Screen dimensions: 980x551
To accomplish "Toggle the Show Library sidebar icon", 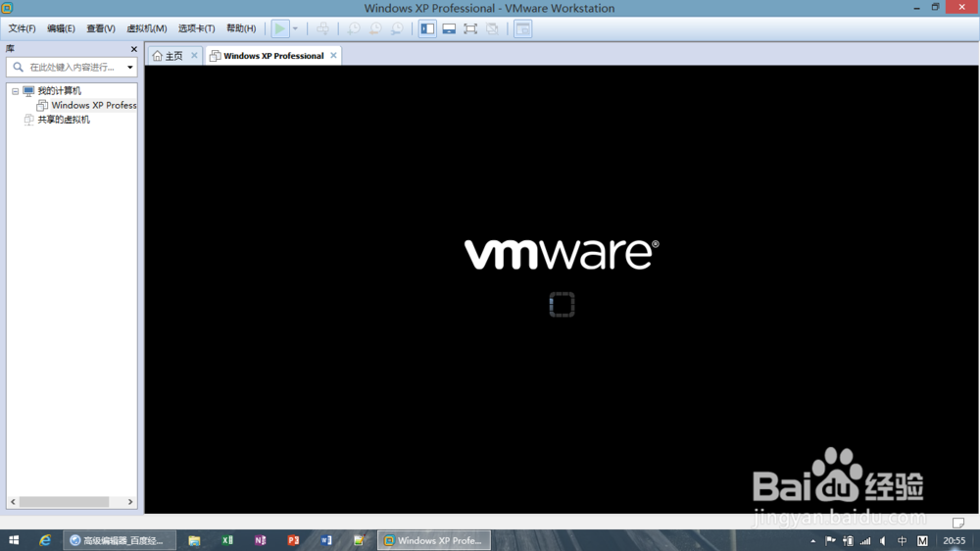I will (427, 28).
